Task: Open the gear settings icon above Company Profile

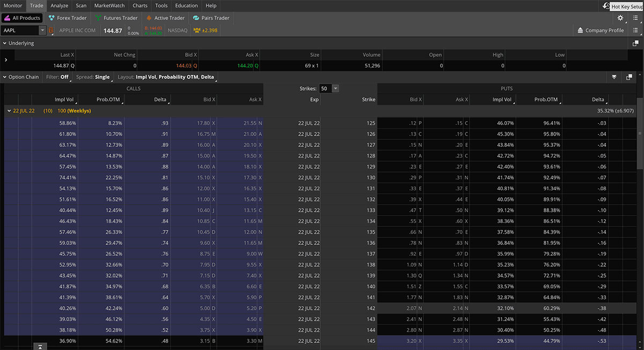Action: tap(620, 17)
